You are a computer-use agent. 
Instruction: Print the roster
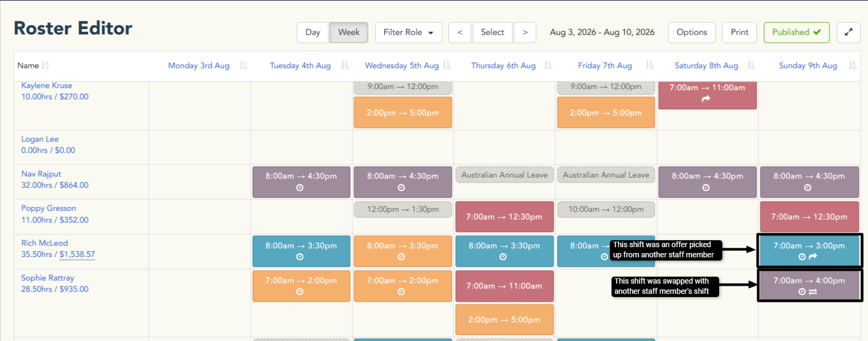click(x=739, y=32)
